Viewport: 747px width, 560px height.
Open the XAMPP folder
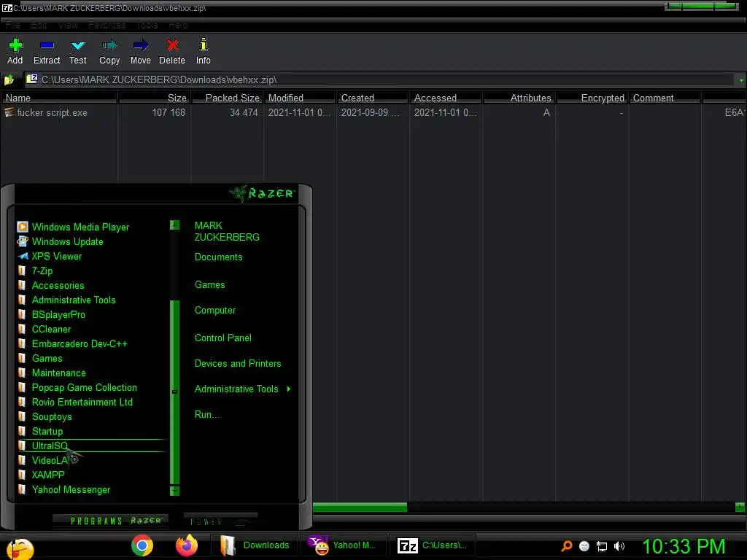click(x=41, y=475)
